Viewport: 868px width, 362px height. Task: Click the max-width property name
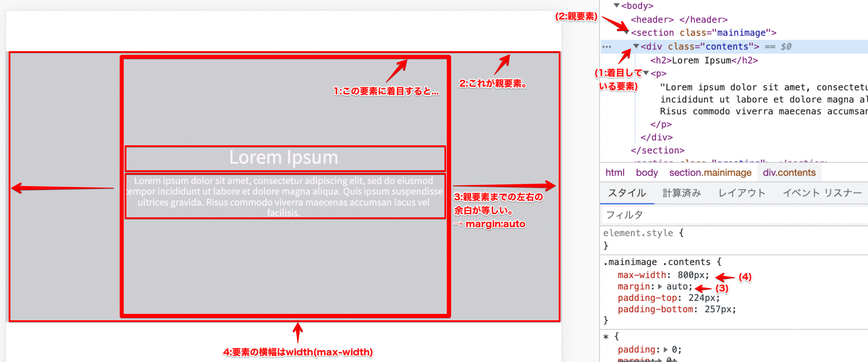641,275
